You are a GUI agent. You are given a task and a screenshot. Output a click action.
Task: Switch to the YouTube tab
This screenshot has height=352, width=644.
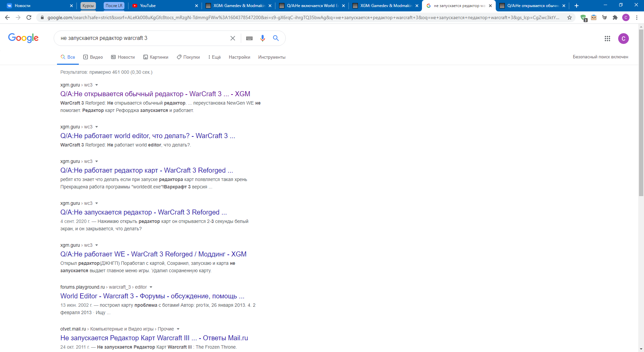[164, 6]
